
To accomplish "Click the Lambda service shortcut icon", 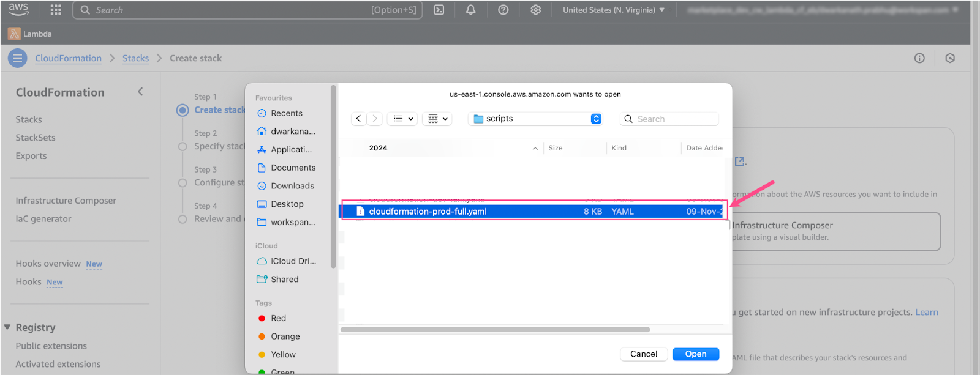I will pos(15,34).
